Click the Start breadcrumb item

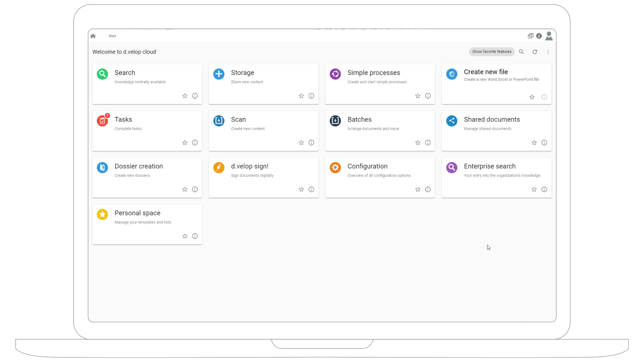coord(112,36)
